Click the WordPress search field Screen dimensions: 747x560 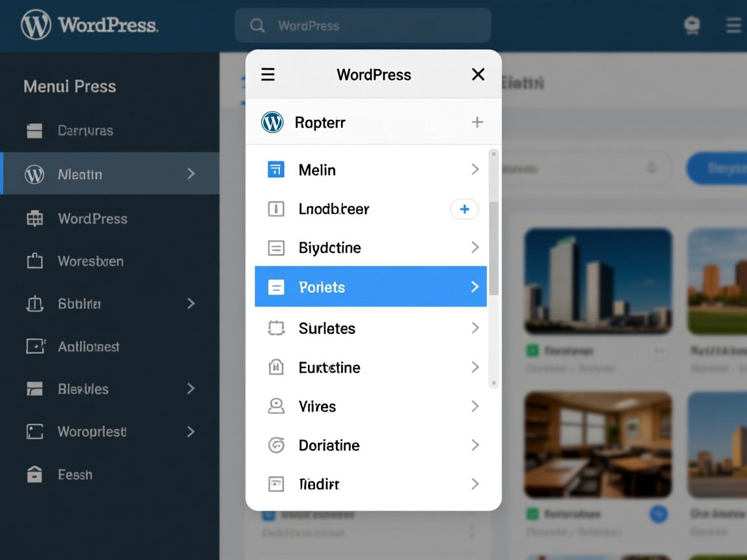(x=363, y=25)
